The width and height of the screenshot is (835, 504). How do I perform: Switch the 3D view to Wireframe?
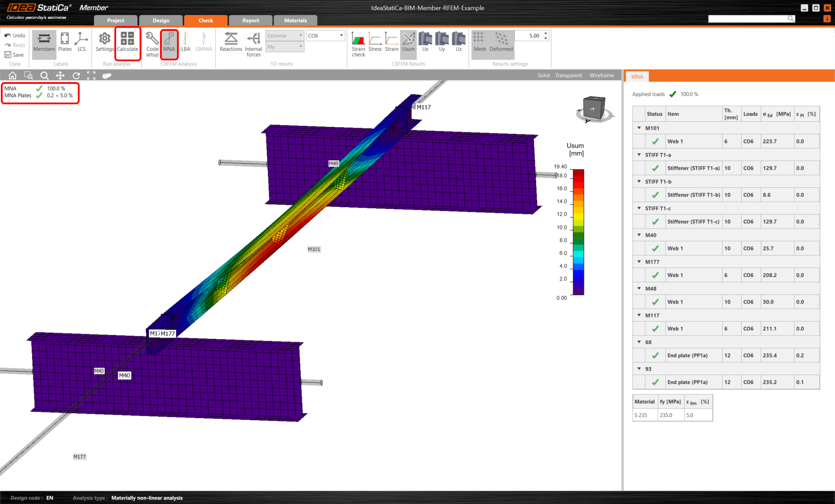coord(601,75)
